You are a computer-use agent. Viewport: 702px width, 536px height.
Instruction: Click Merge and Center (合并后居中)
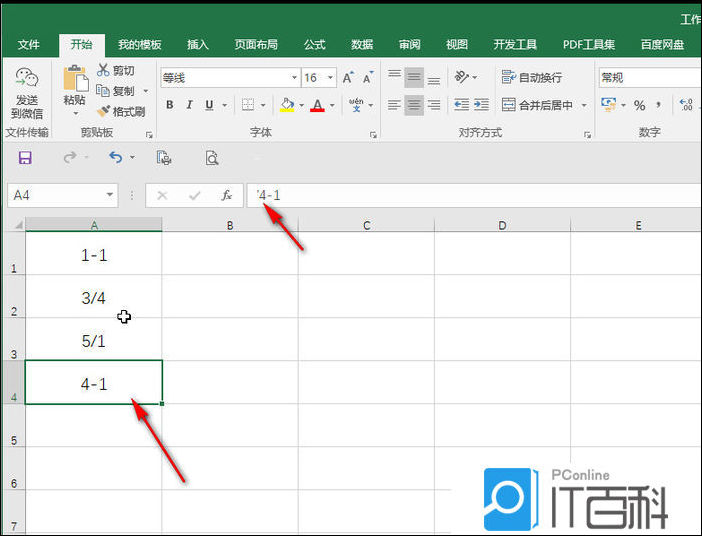coord(537,105)
